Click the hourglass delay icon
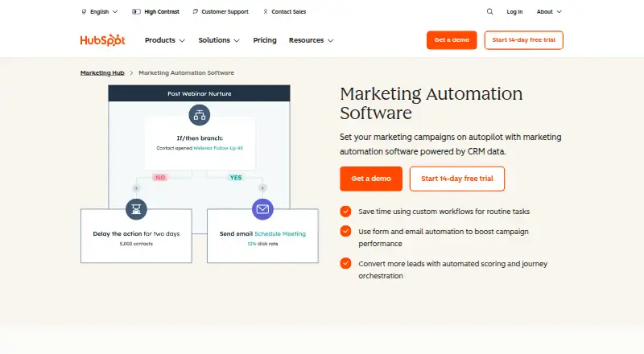Image resolution: width=644 pixels, height=354 pixels. [x=136, y=209]
